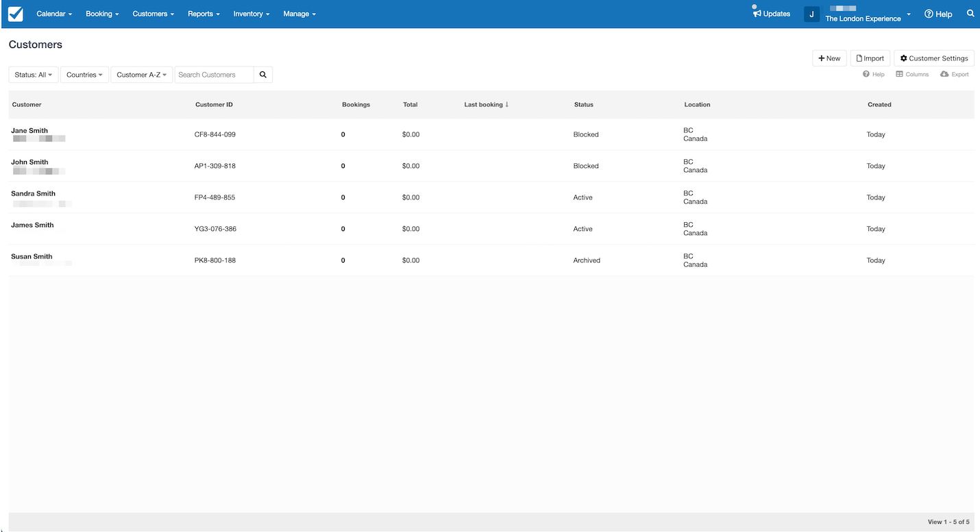Click the Total column header
The height and width of the screenshot is (532, 980).
(x=410, y=105)
